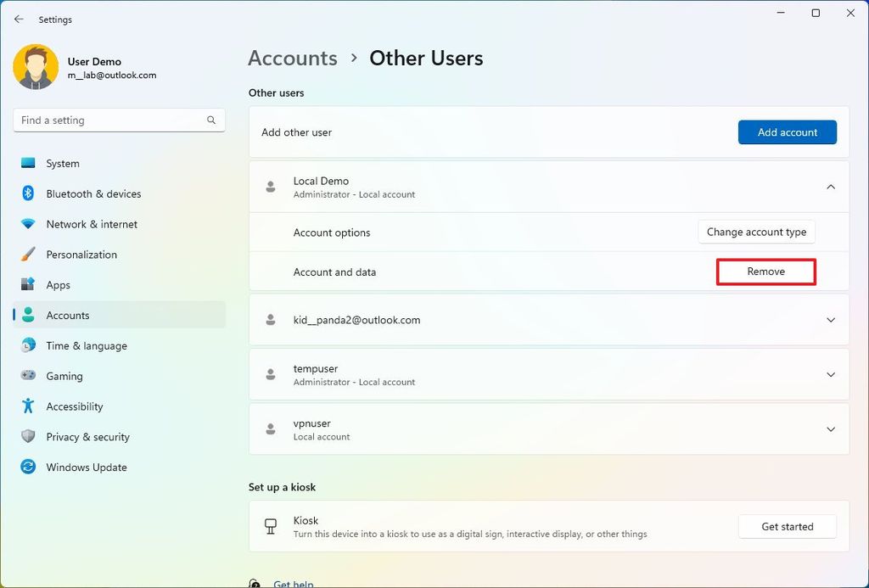The height and width of the screenshot is (588, 869).
Task: Click the Account and data label
Action: (334, 272)
